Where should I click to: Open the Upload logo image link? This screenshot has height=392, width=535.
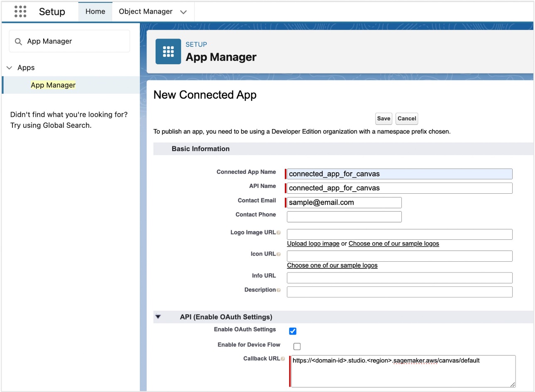tap(313, 243)
